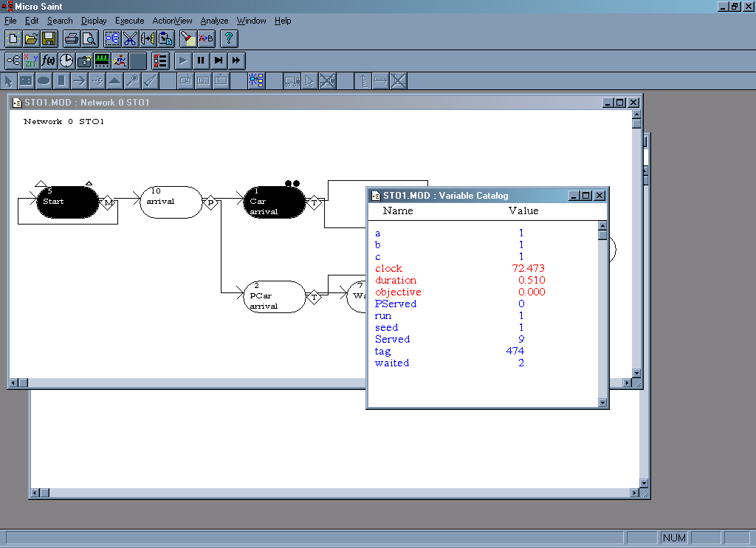Screen dimensions: 756x548
Task: Click the running man animation icon
Action: pyautogui.click(x=120, y=61)
